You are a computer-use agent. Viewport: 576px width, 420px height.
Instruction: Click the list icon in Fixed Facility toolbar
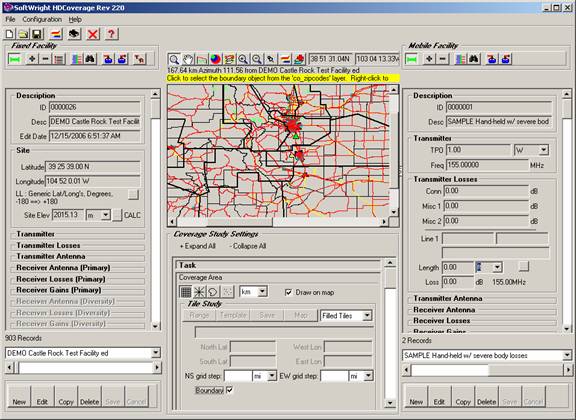(59, 59)
